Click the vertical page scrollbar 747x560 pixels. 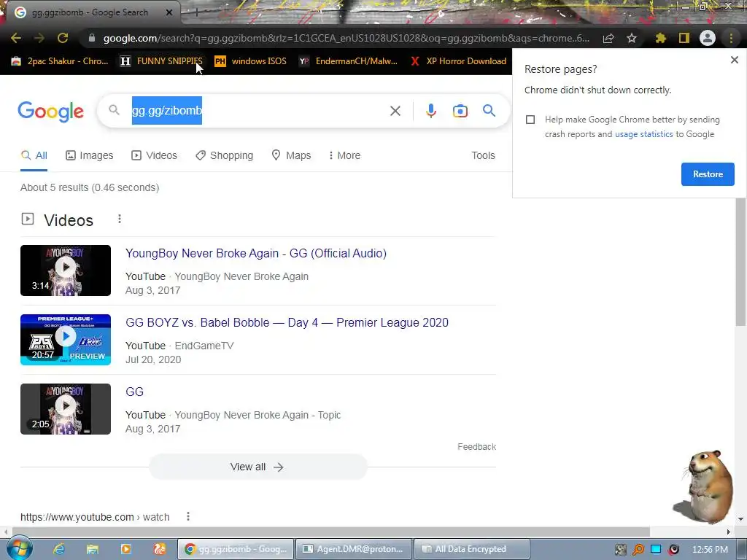pos(740,262)
